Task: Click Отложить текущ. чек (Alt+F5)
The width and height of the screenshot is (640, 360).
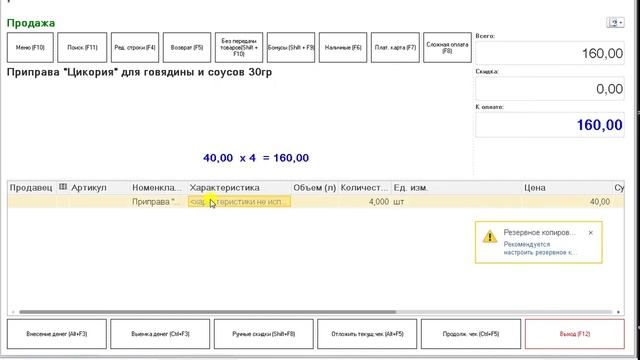Action: [x=367, y=334]
